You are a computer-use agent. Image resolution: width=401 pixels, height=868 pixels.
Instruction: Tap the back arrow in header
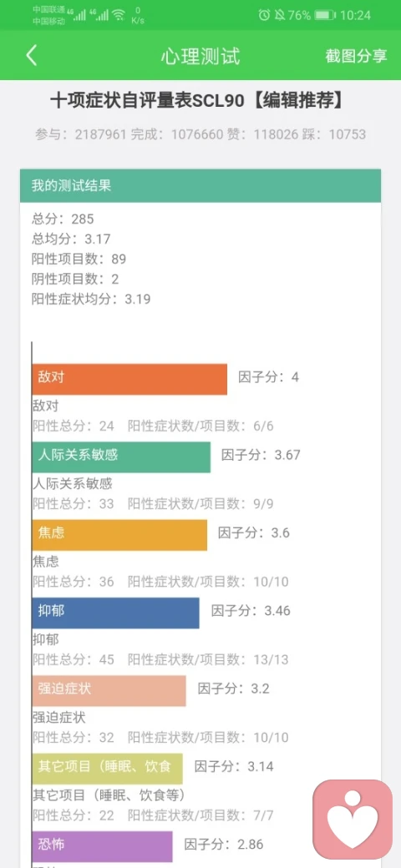(x=32, y=56)
